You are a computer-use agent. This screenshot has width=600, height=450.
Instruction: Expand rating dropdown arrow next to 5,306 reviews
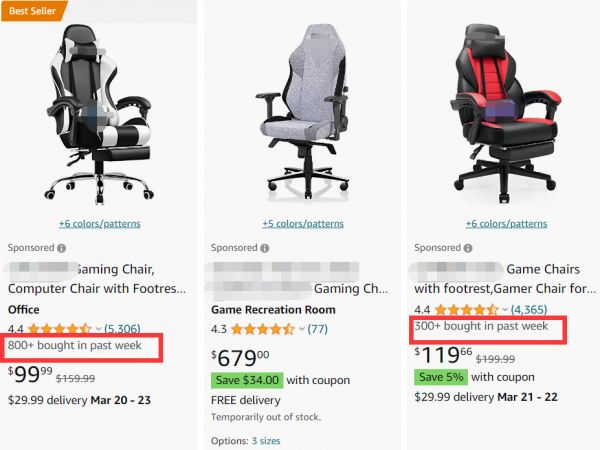click(98, 329)
